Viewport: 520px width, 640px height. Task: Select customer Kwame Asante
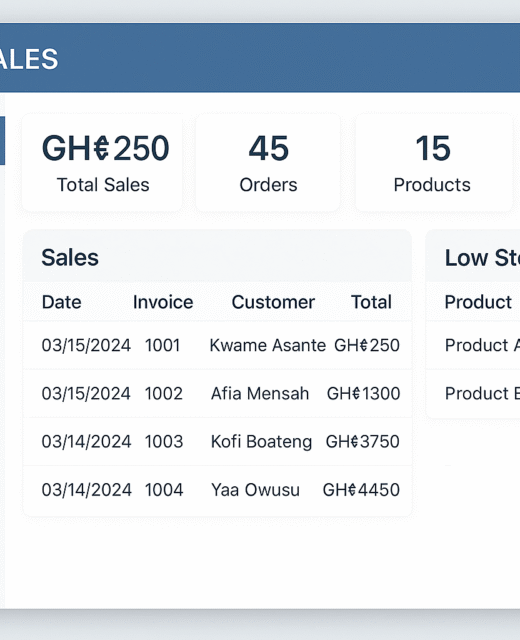pos(268,345)
